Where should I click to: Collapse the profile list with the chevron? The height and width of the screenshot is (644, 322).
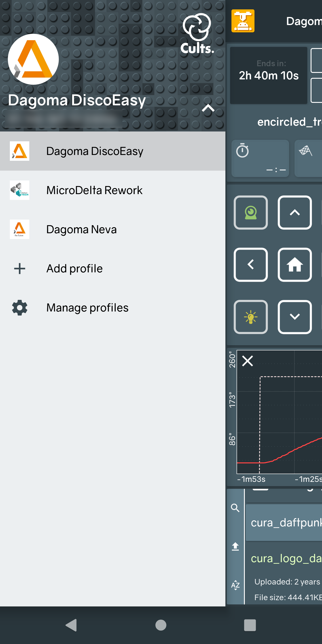[208, 108]
